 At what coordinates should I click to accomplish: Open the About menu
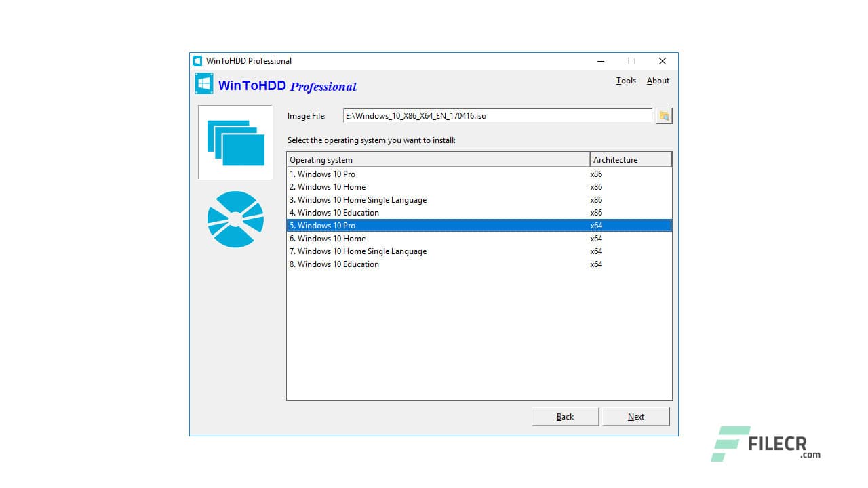tap(657, 81)
